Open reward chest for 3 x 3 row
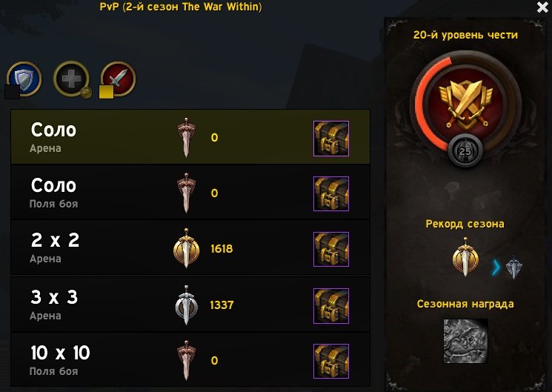The image size is (552, 392). tap(331, 306)
